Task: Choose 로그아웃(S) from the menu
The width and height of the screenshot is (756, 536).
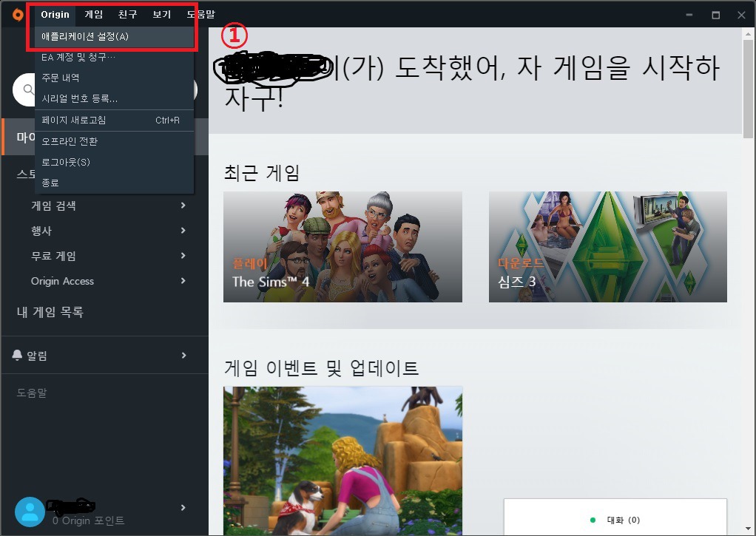Action: [114, 162]
